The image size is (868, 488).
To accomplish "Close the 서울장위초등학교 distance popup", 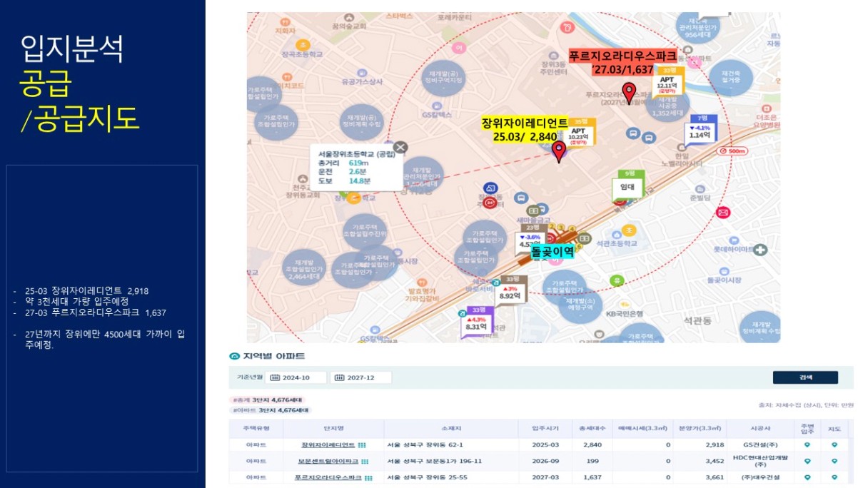I will tap(400, 147).
